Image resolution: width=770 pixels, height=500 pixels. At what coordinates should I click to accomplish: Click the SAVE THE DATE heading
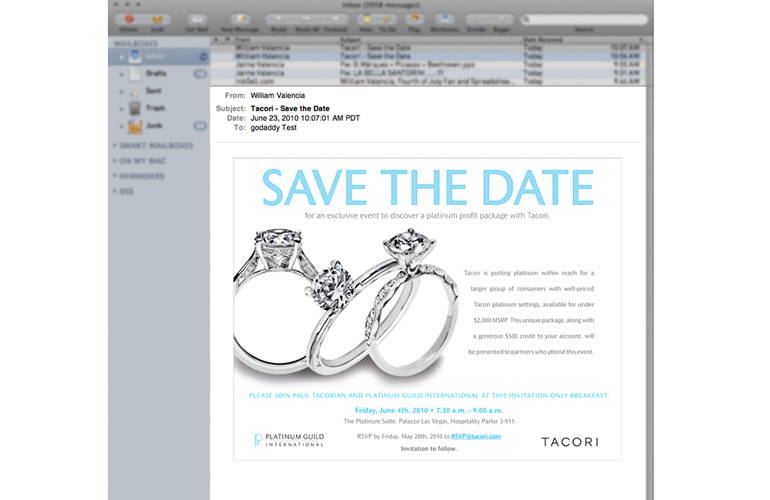pos(428,187)
